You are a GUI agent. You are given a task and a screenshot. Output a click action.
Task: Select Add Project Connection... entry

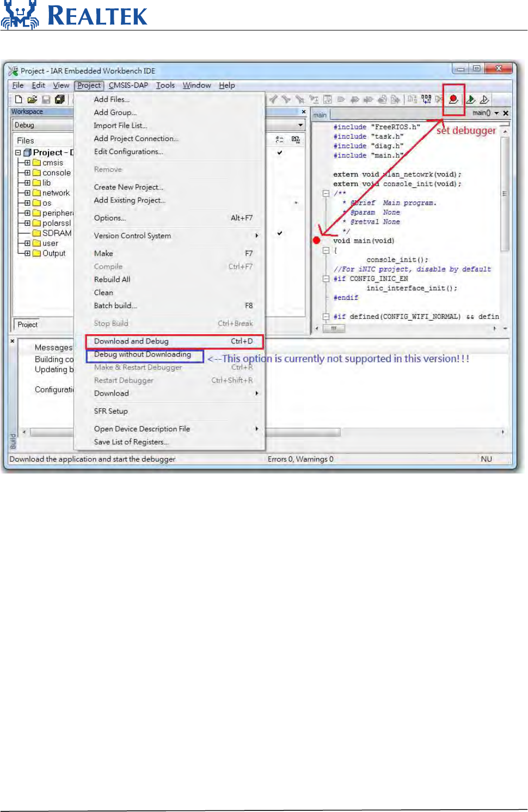coord(169,138)
